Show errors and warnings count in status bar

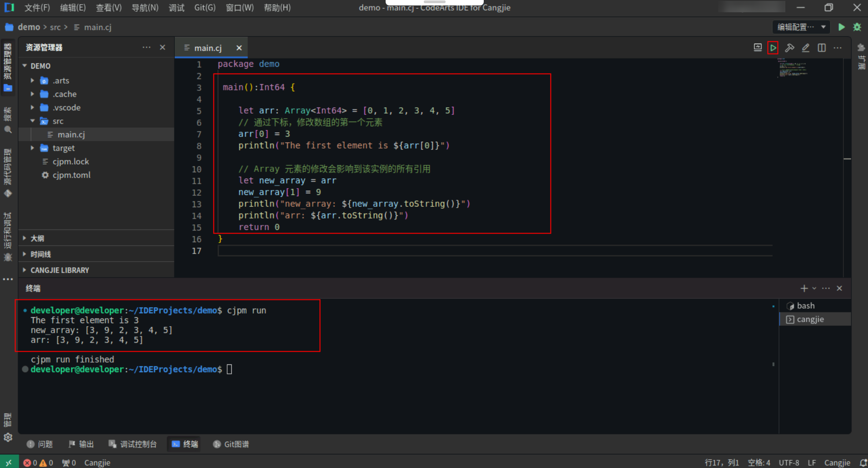pyautogui.click(x=38, y=463)
